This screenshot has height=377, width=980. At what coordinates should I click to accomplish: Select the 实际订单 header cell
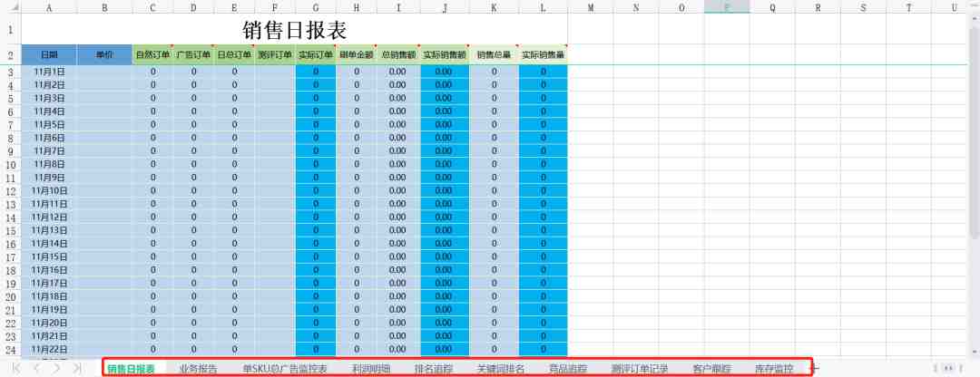click(x=316, y=54)
